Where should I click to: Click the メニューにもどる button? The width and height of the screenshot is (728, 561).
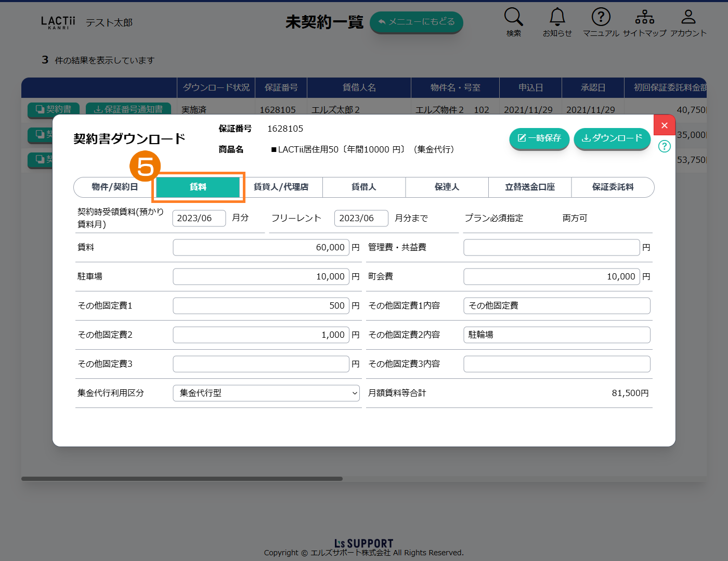(416, 22)
